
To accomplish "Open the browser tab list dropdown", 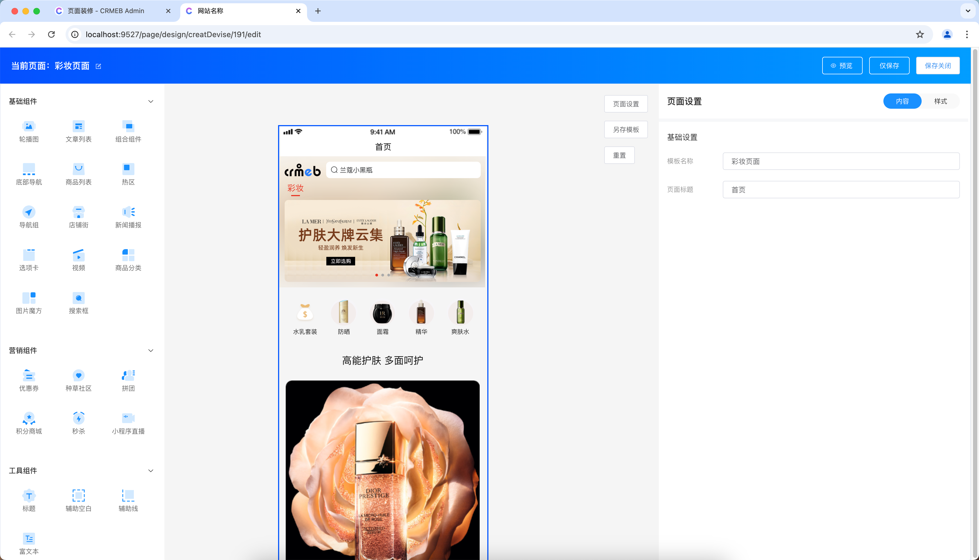I will click(x=968, y=11).
